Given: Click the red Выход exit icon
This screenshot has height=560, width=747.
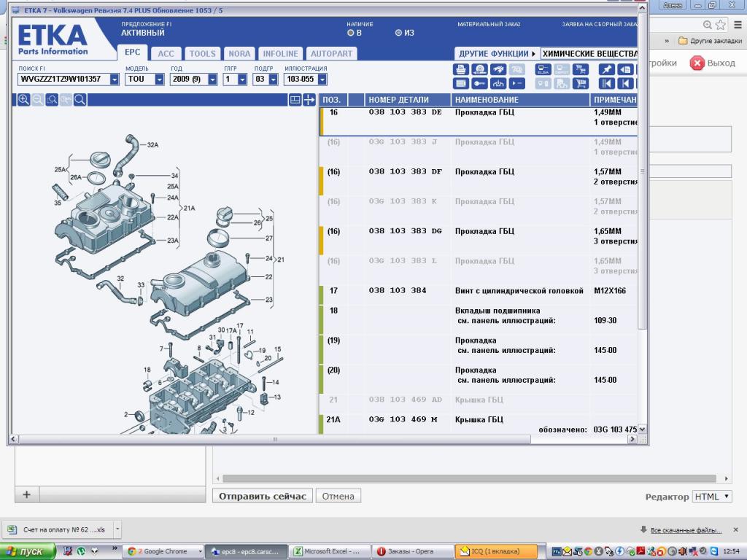Looking at the screenshot, I should [697, 63].
